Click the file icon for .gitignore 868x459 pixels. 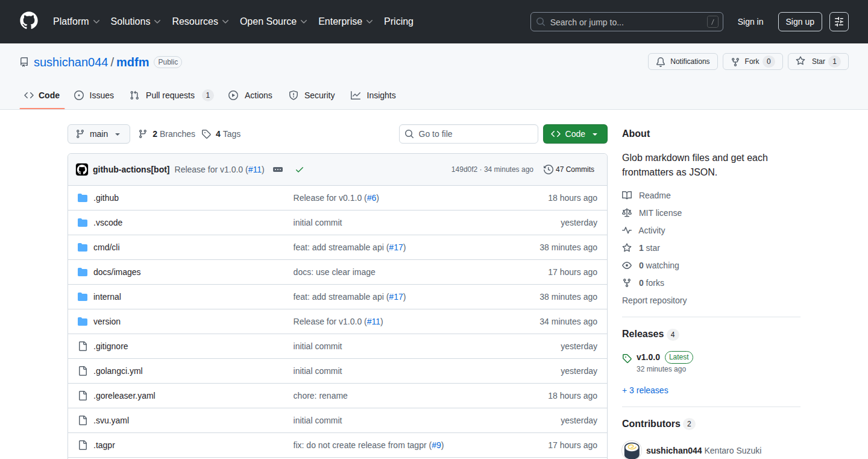[x=83, y=346]
